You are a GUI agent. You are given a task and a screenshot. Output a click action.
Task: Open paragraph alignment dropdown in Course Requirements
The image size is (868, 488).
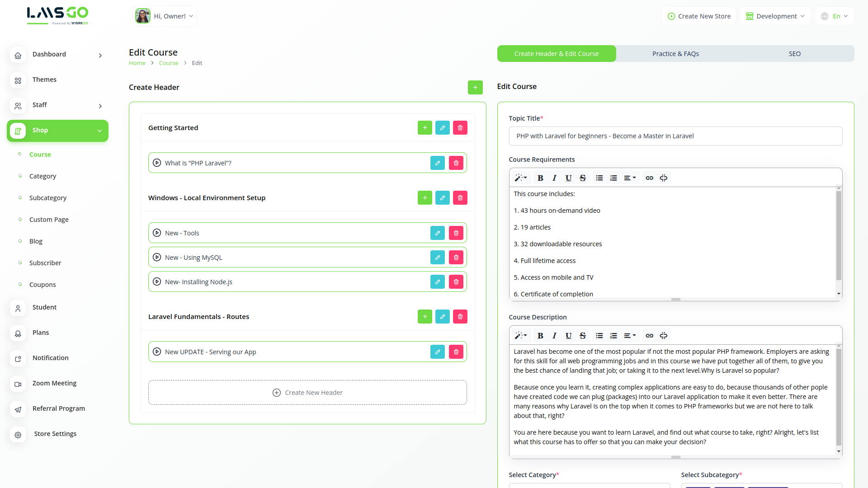tap(629, 178)
